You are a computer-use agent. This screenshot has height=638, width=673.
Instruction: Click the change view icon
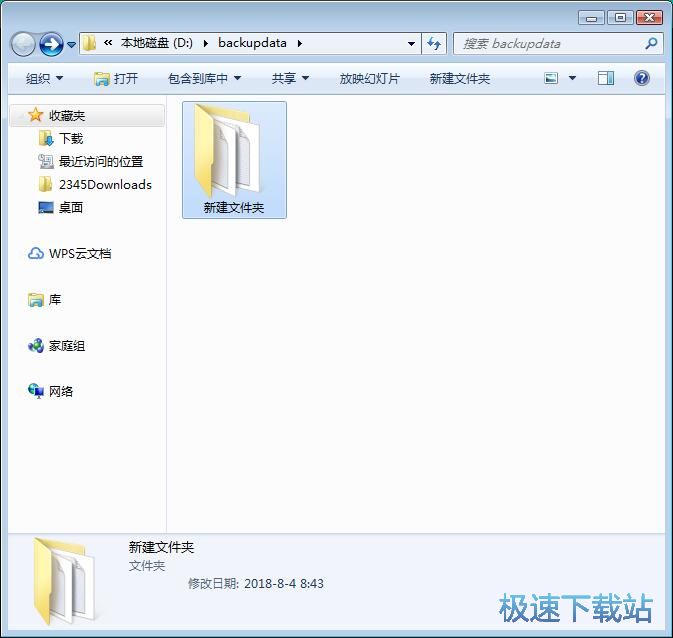coord(551,78)
